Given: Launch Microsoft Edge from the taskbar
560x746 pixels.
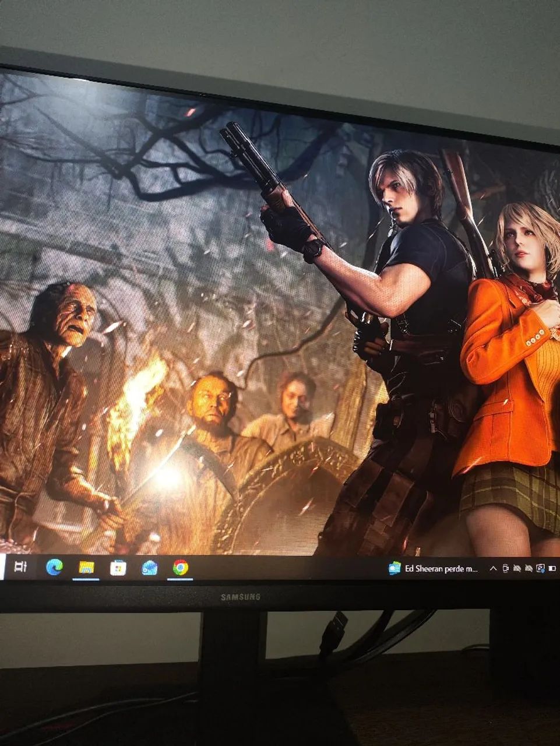Looking at the screenshot, I should tap(54, 566).
